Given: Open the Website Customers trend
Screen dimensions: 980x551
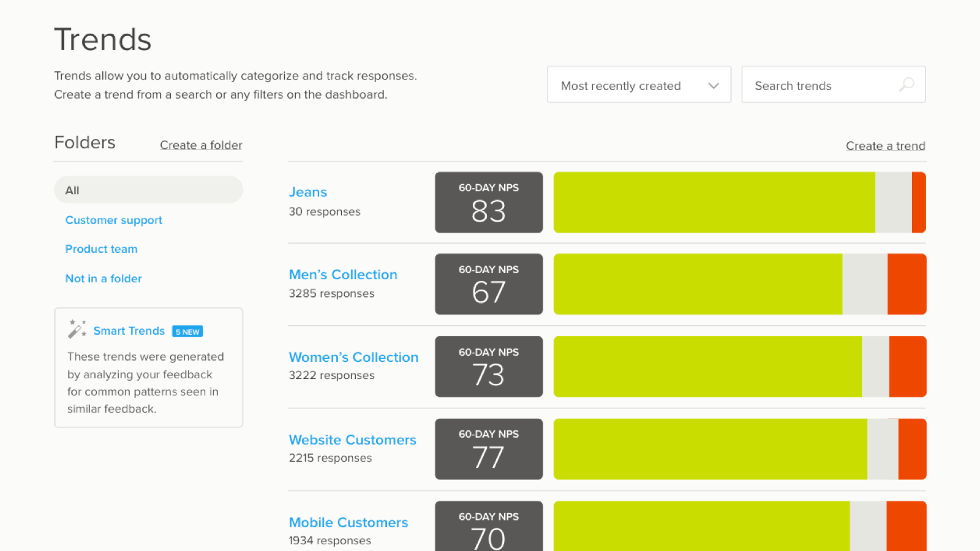Looking at the screenshot, I should [352, 440].
